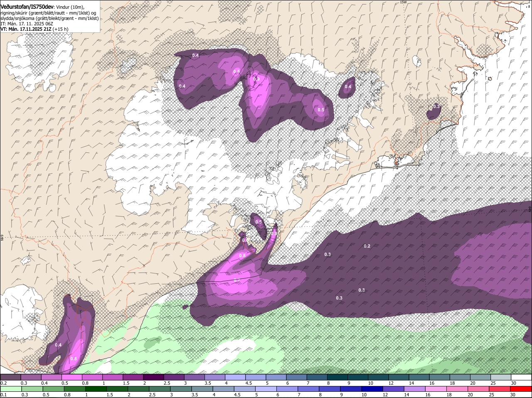Pick the 16 pale pink rain legend swatch
This screenshot has width=532, height=398.
click(436, 389)
